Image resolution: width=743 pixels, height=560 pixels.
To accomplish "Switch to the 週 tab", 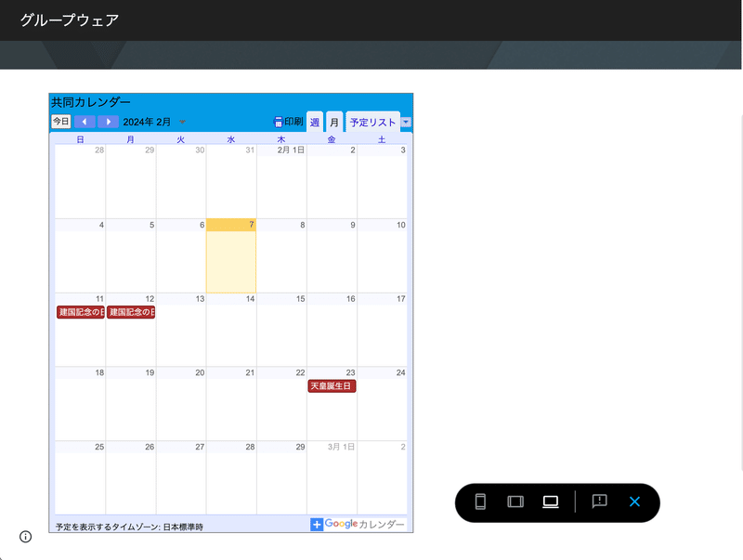I will click(x=315, y=123).
